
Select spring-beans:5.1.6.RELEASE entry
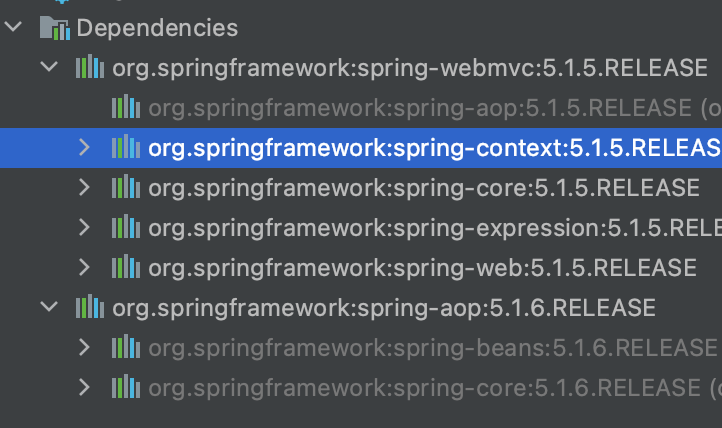click(x=432, y=347)
